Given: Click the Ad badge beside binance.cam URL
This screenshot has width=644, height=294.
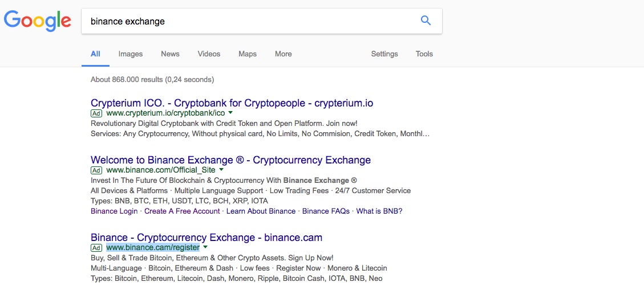Looking at the screenshot, I should coord(96,248).
